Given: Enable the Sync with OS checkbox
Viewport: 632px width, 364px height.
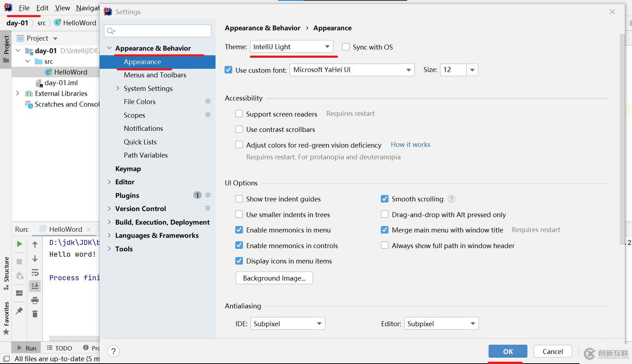Looking at the screenshot, I should (x=346, y=47).
